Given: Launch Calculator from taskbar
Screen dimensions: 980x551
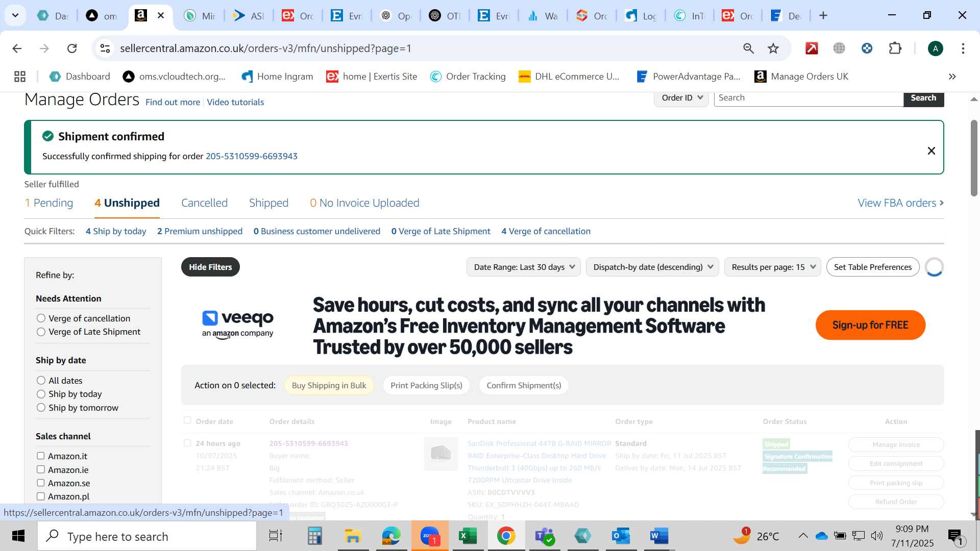Looking at the screenshot, I should click(314, 536).
